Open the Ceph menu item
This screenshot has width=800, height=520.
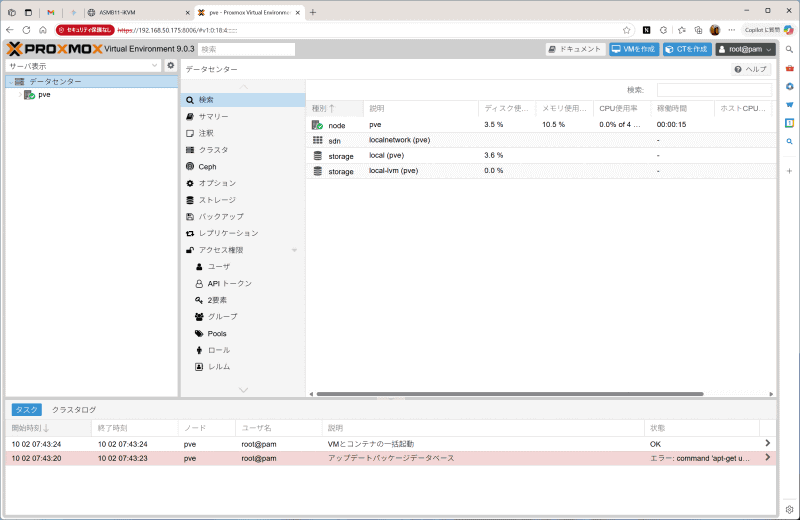pyautogui.click(x=243, y=167)
